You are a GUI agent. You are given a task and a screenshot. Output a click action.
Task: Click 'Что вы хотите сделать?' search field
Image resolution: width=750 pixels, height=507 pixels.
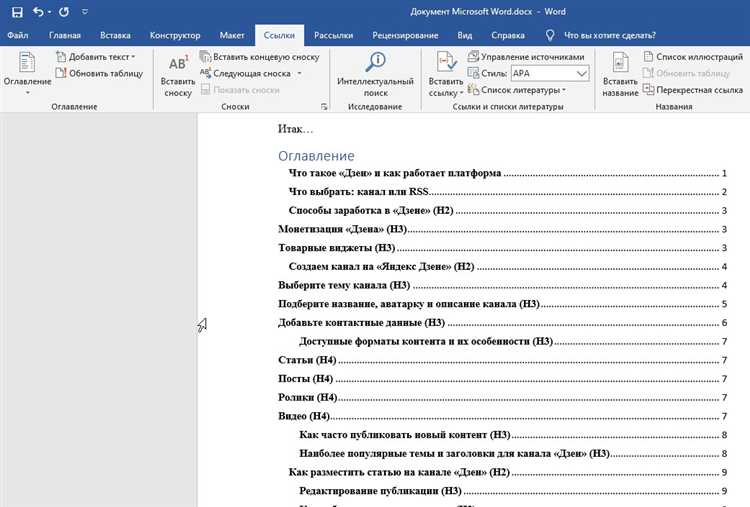[x=610, y=35]
